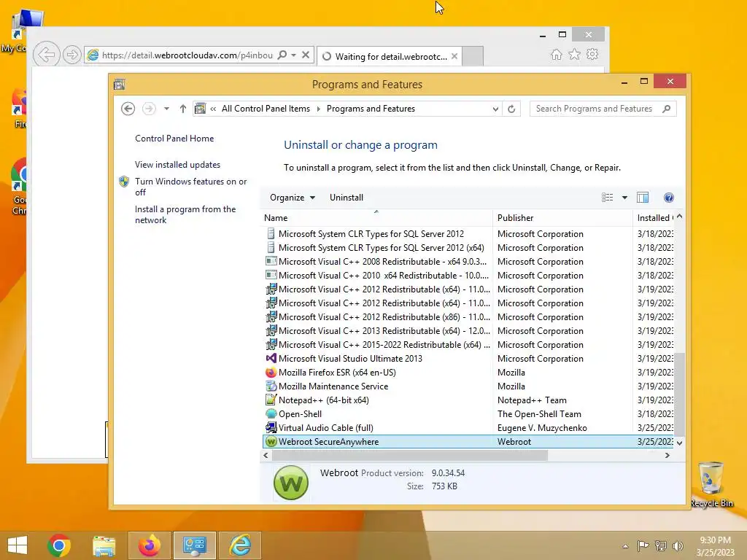Click the Back arrow in Programs and Features
747x560 pixels.
pyautogui.click(x=128, y=109)
